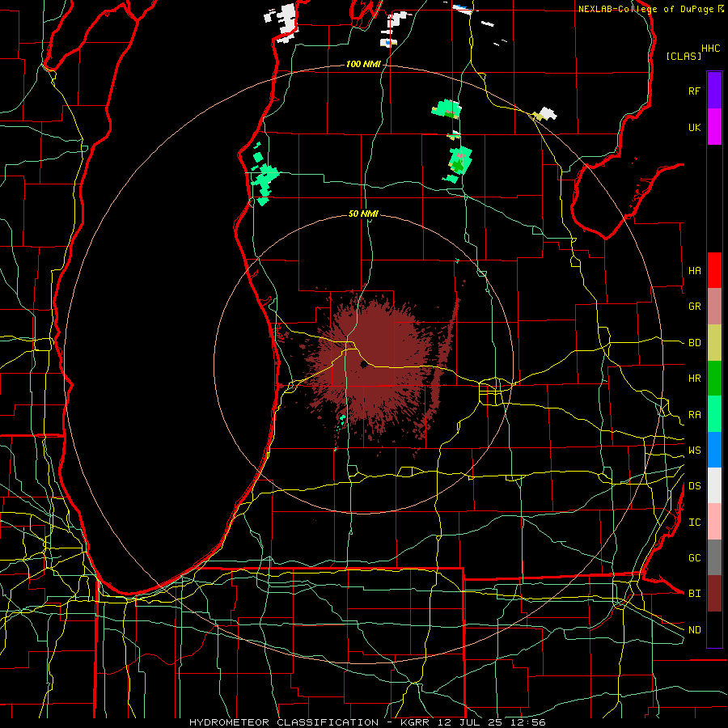
Task: Click the black radar site dot inside brown echo
Action: (x=363, y=365)
